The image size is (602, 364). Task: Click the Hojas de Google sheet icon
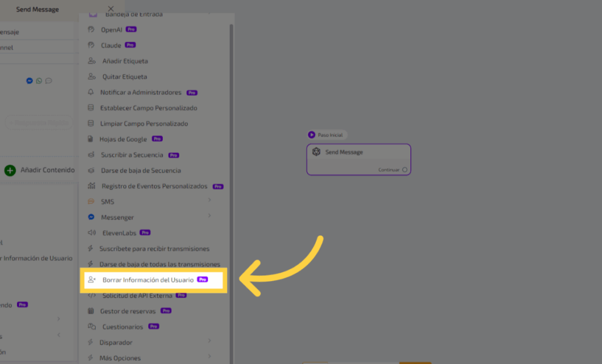(x=90, y=139)
